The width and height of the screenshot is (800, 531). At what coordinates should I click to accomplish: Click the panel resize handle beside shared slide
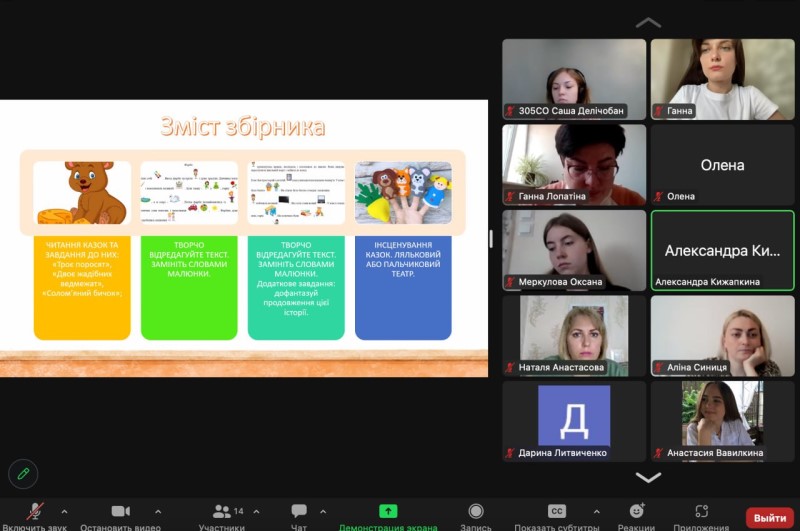coord(491,239)
